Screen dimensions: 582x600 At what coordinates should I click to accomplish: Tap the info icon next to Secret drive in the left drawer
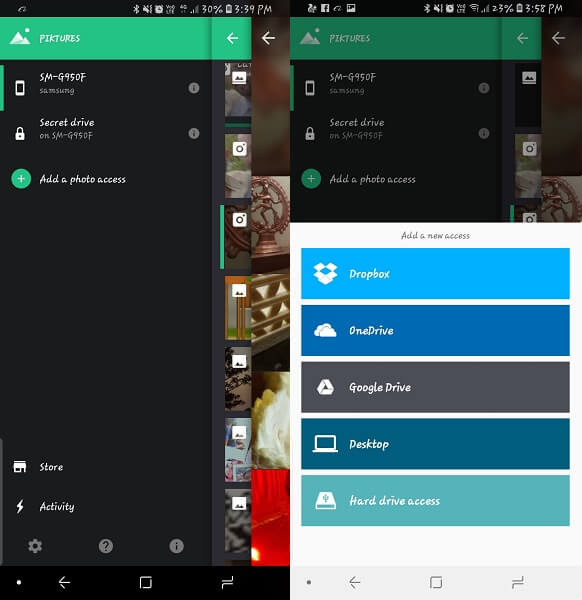pyautogui.click(x=194, y=133)
